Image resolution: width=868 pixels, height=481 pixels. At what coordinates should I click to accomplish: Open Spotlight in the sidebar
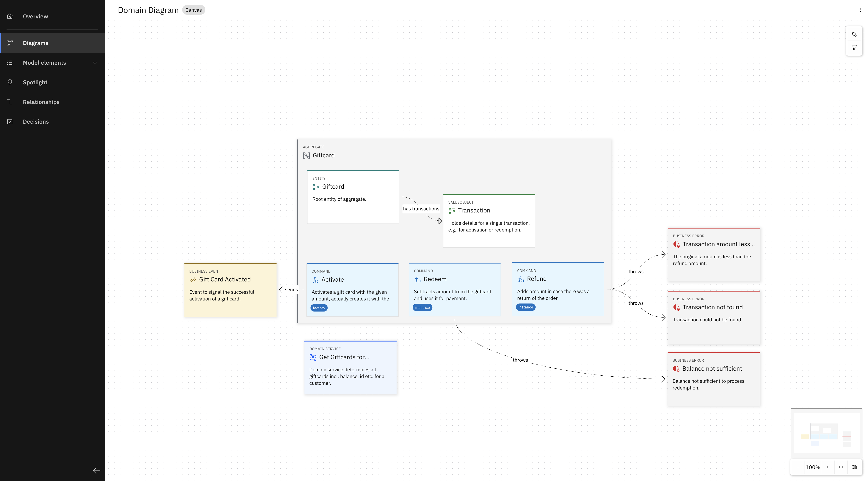[x=52, y=82]
